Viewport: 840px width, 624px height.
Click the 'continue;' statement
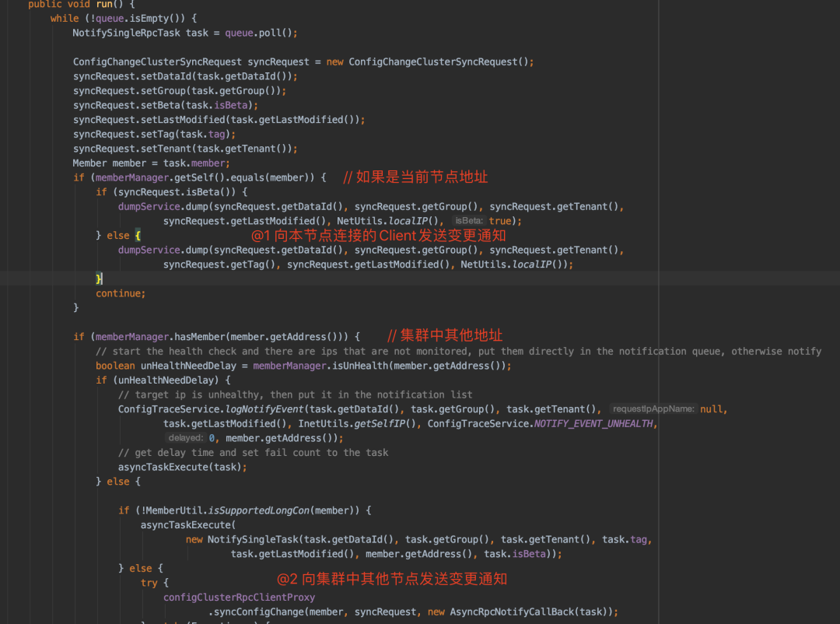121,293
